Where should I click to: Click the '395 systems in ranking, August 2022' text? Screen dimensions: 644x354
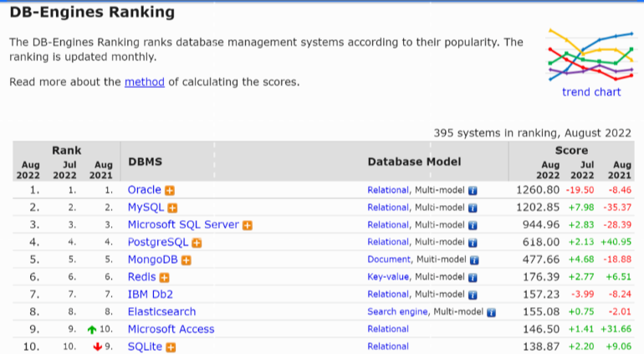tap(532, 133)
